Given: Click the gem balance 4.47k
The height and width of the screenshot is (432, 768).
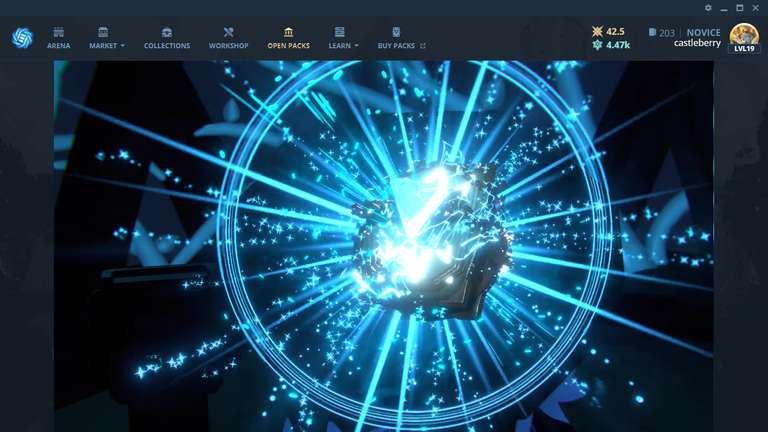Looking at the screenshot, I should pyautogui.click(x=618, y=45).
